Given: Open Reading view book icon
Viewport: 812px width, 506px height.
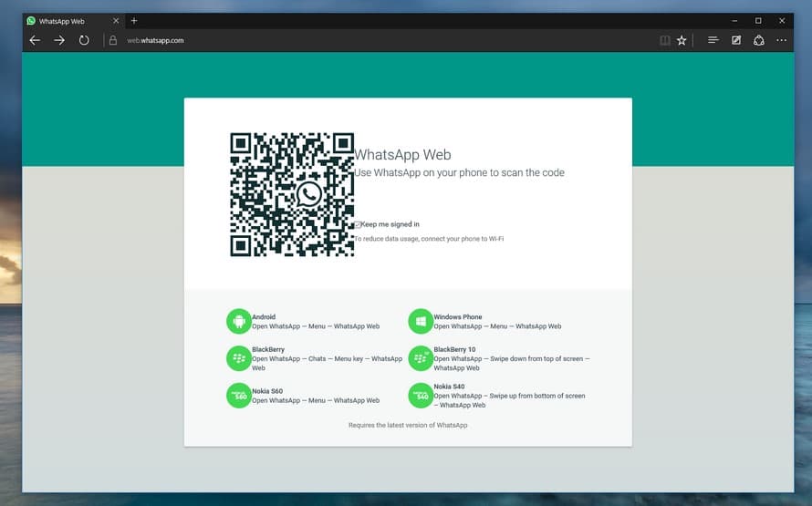Looking at the screenshot, I should [x=665, y=40].
